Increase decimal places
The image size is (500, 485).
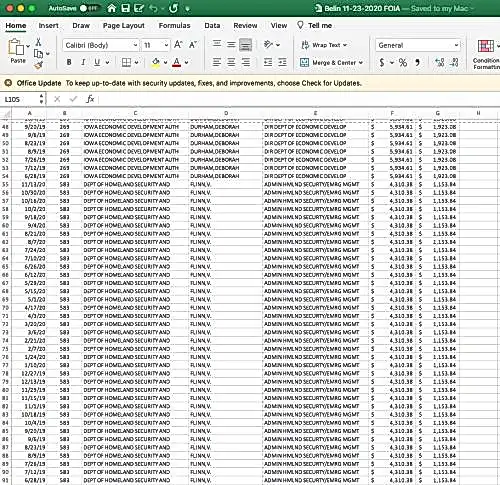pyautogui.click(x=440, y=62)
